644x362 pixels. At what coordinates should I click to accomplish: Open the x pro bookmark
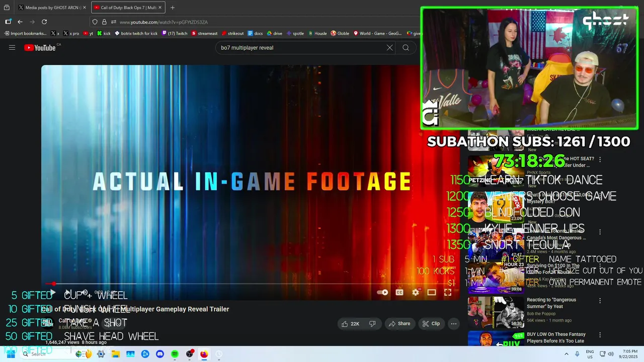pos(71,34)
